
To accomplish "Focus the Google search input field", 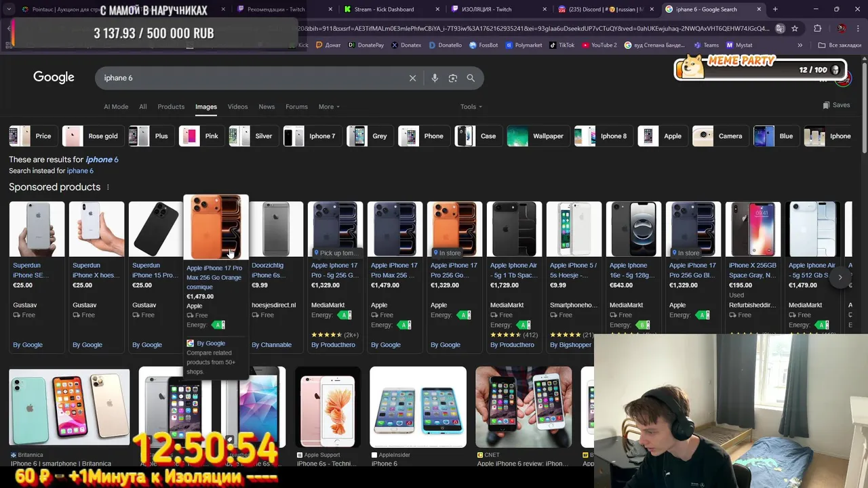I will tap(251, 78).
